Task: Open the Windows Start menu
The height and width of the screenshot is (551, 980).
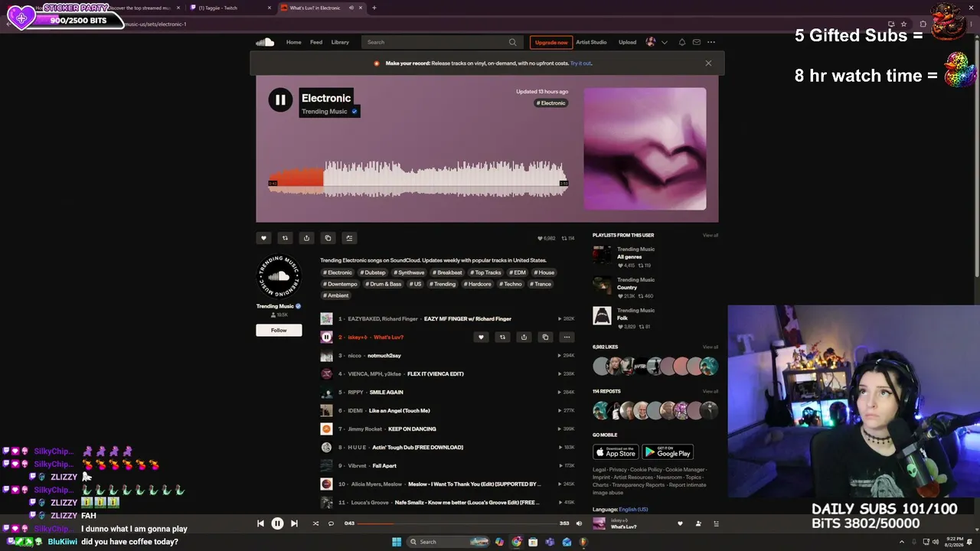Action: (397, 542)
